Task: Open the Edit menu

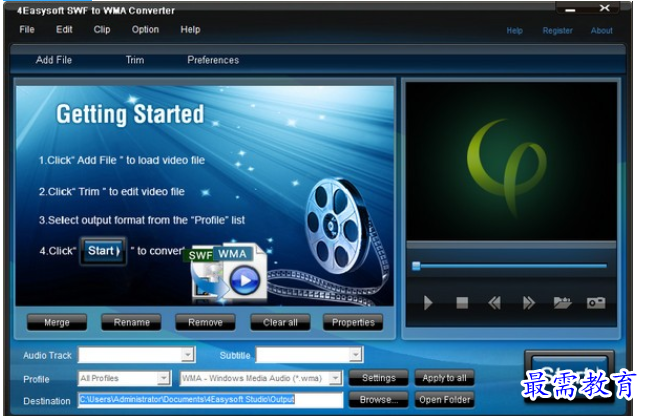Action: 64,30
